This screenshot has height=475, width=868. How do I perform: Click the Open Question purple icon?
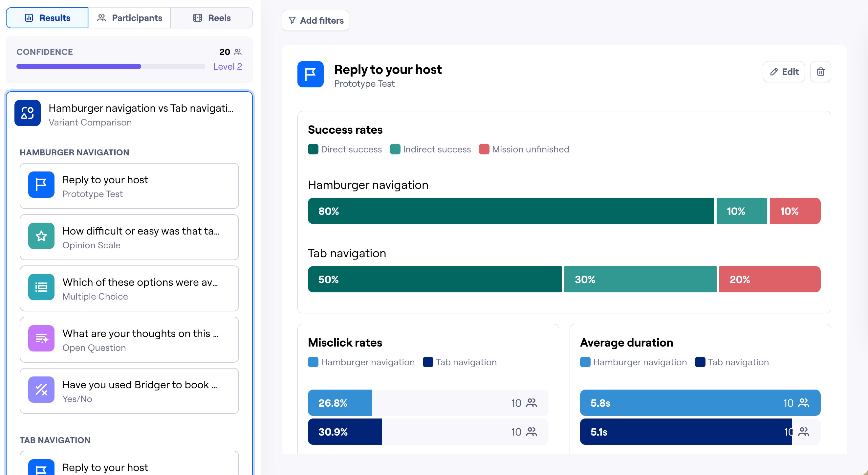coord(41,338)
